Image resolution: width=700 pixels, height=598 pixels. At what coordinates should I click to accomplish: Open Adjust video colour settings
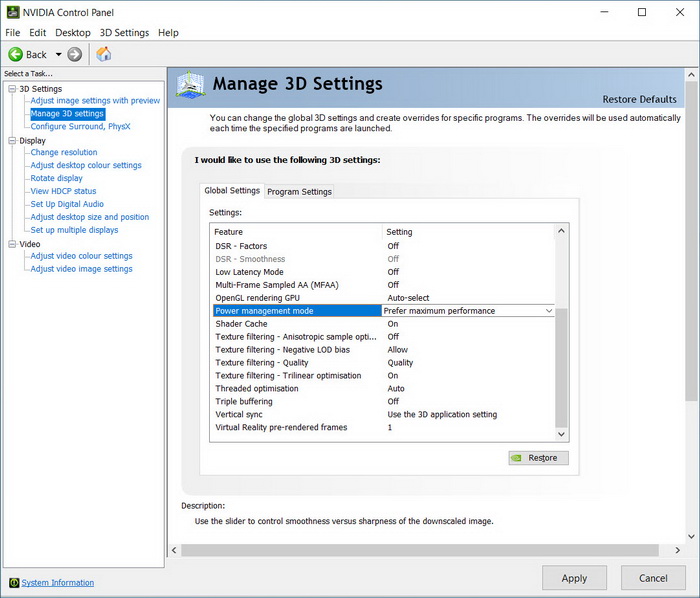point(81,256)
